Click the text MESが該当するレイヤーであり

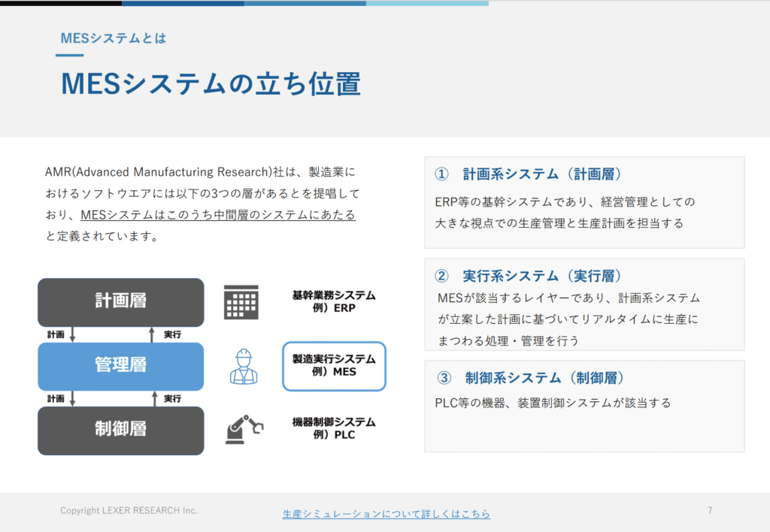tap(522, 298)
